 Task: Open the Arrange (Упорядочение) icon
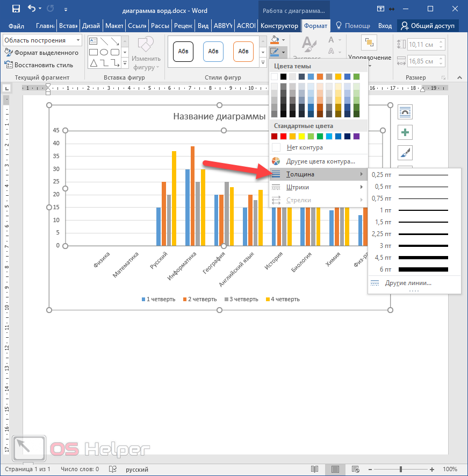(369, 42)
